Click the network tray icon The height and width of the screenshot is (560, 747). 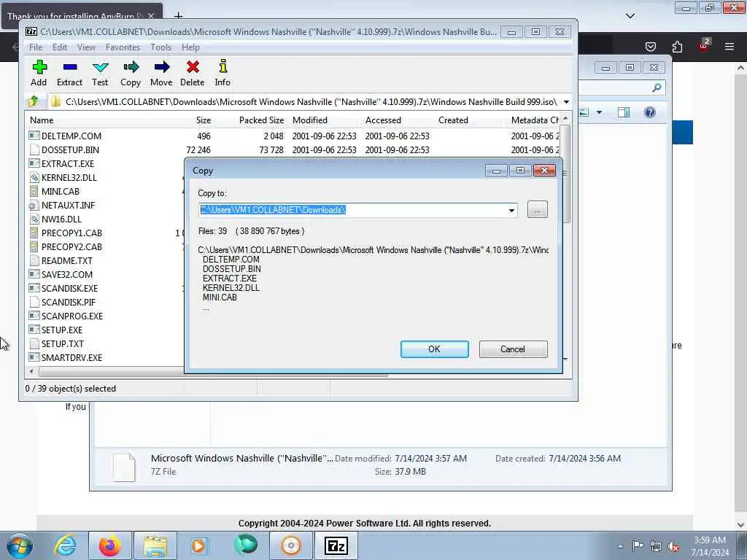656,546
